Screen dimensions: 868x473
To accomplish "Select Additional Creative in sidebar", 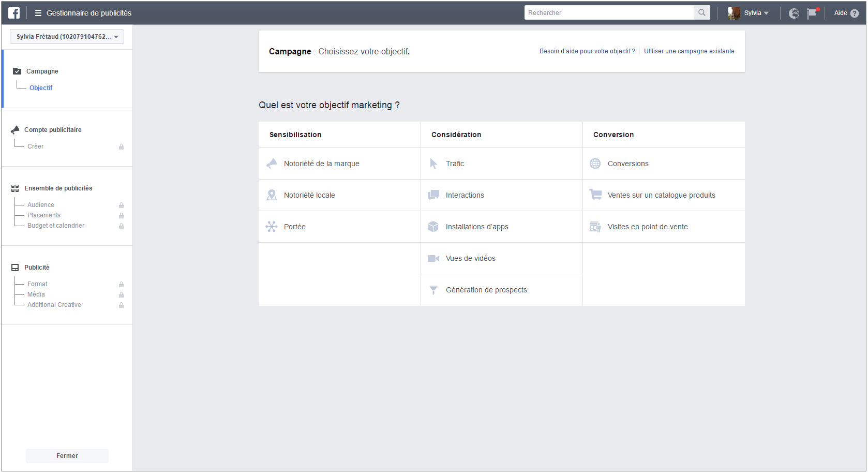I will coord(54,305).
